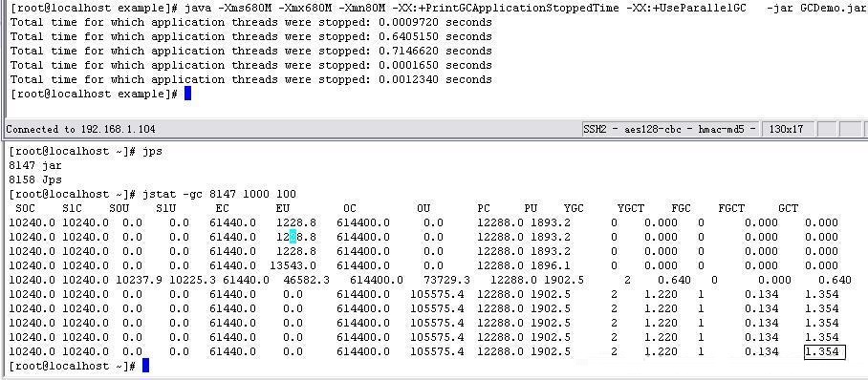Image resolution: width=868 pixels, height=380 pixels.
Task: Select the PU value 1896.1
Action: (551, 265)
